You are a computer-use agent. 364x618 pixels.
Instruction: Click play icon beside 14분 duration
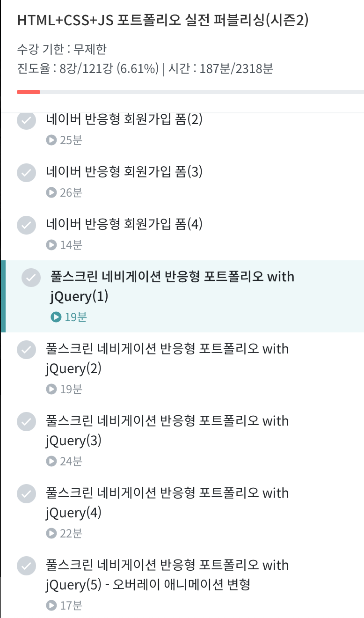51,245
